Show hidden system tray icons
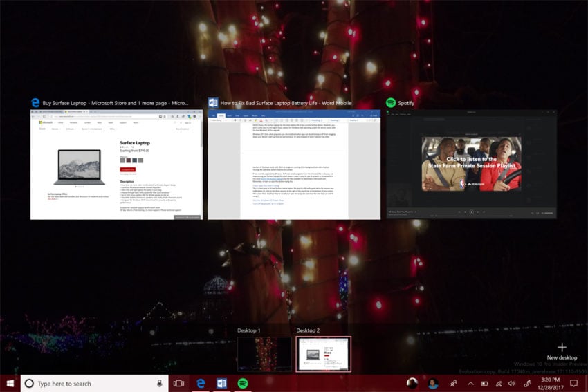Viewport: 588px width, 392px height. pyautogui.click(x=470, y=384)
